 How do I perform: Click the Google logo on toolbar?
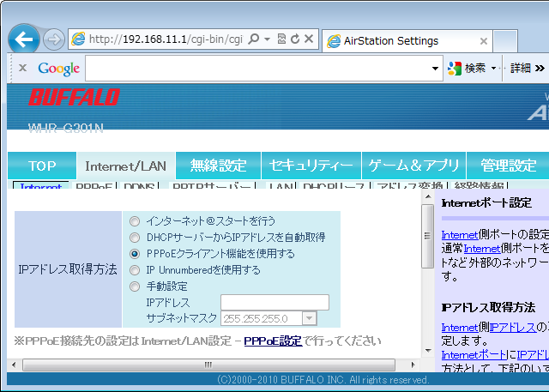59,69
